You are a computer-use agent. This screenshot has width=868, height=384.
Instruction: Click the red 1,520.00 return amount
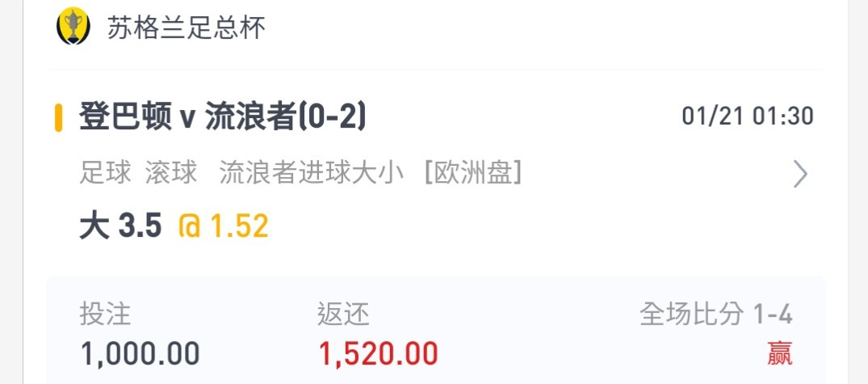[379, 353]
